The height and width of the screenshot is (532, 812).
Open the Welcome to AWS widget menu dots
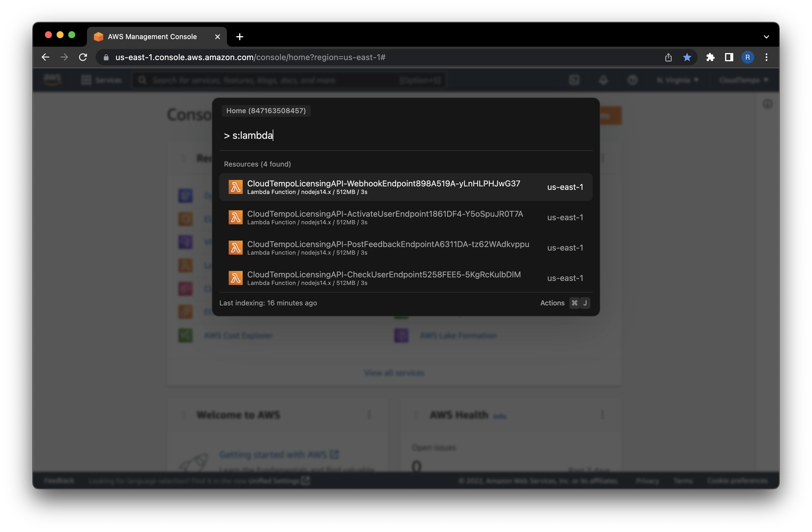coord(369,415)
